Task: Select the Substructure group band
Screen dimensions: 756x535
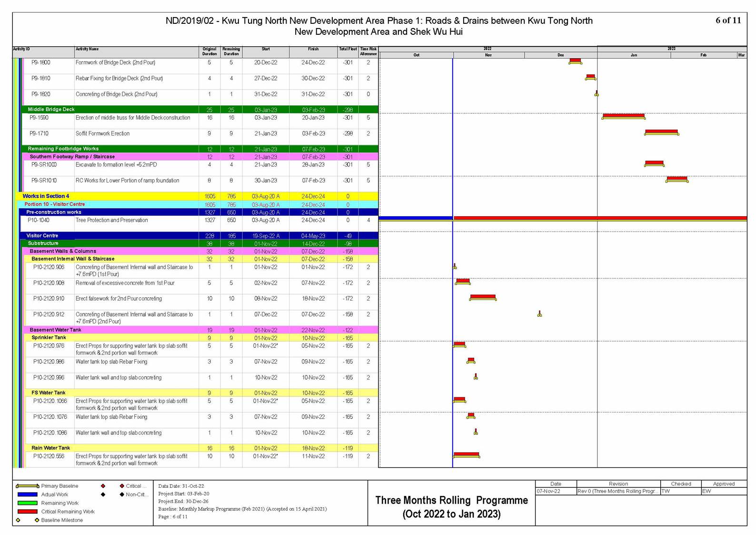Action: (200, 243)
